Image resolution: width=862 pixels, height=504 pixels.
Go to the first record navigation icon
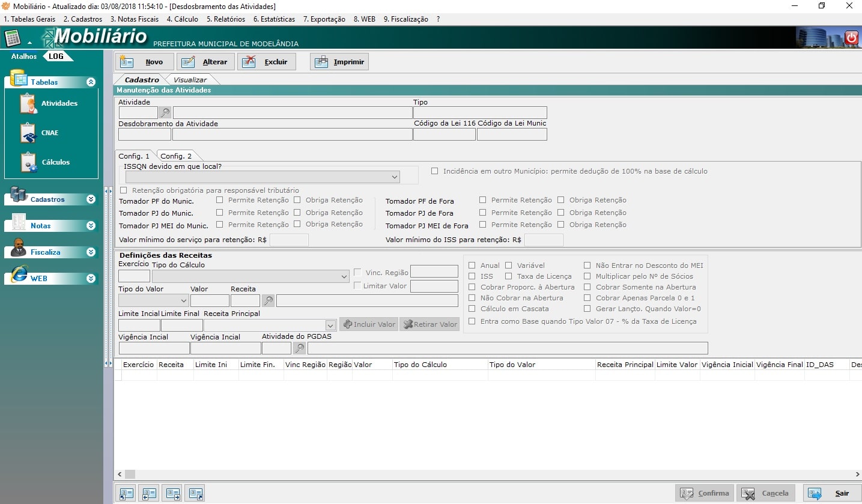pyautogui.click(x=126, y=494)
